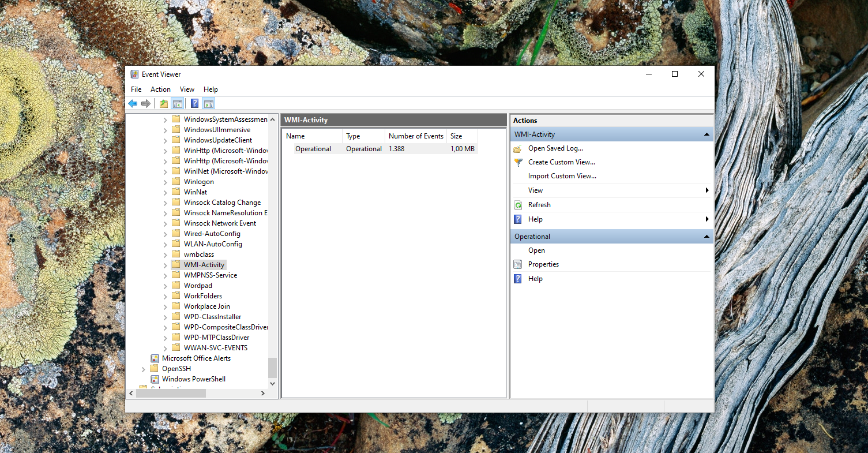This screenshot has width=868, height=453.
Task: Click the Up One Level folder icon
Action: 164,103
